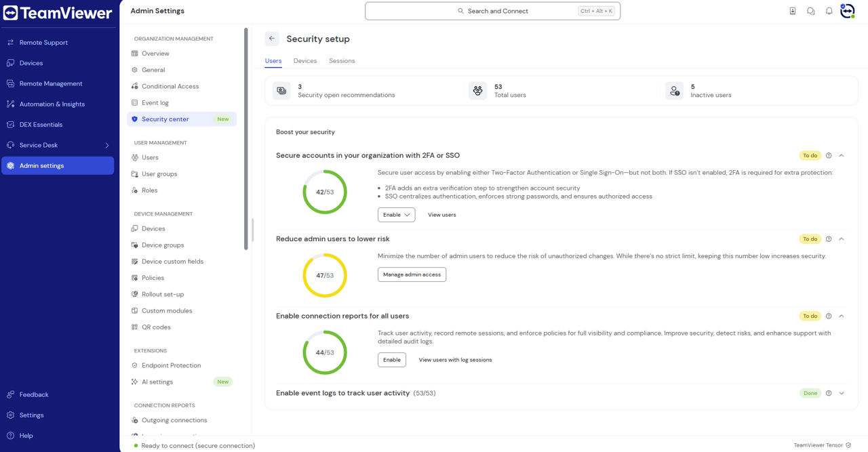Click the Roles icon
The width and height of the screenshot is (868, 452).
[135, 190]
